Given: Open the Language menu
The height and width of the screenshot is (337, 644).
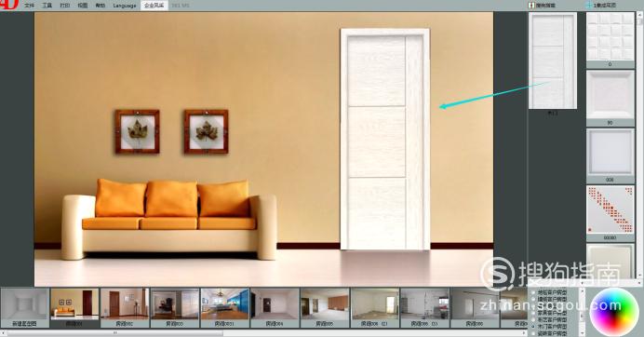Looking at the screenshot, I should pyautogui.click(x=125, y=6).
